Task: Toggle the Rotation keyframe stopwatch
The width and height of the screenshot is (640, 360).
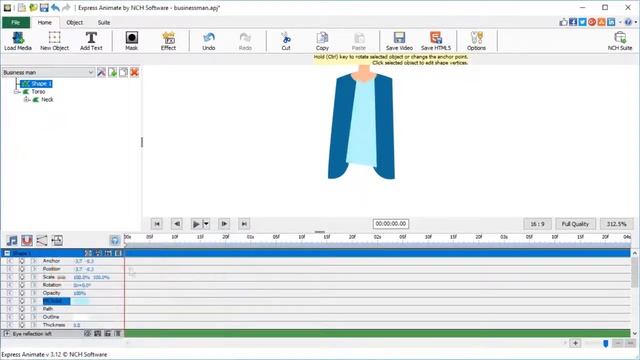Action: 22,285
